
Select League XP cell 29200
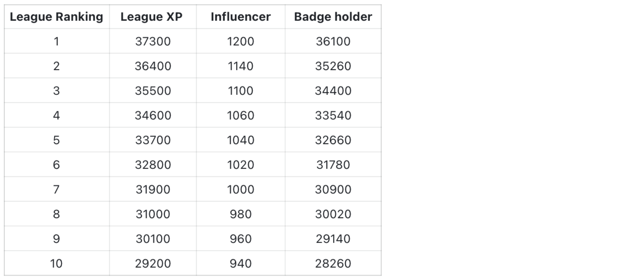[x=153, y=263]
